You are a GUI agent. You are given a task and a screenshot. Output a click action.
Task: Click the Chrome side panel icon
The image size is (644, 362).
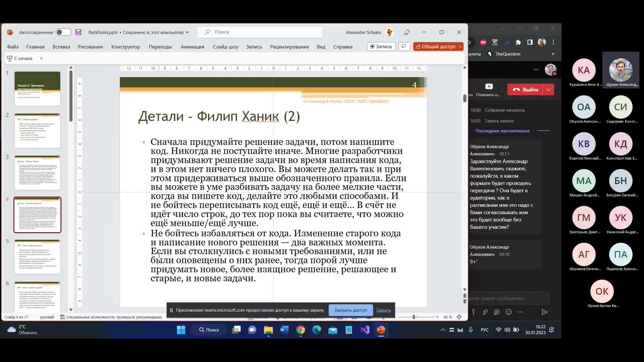tap(530, 42)
